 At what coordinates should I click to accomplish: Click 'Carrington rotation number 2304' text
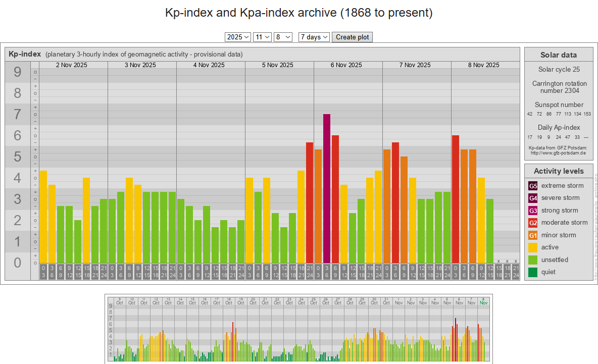(560, 87)
